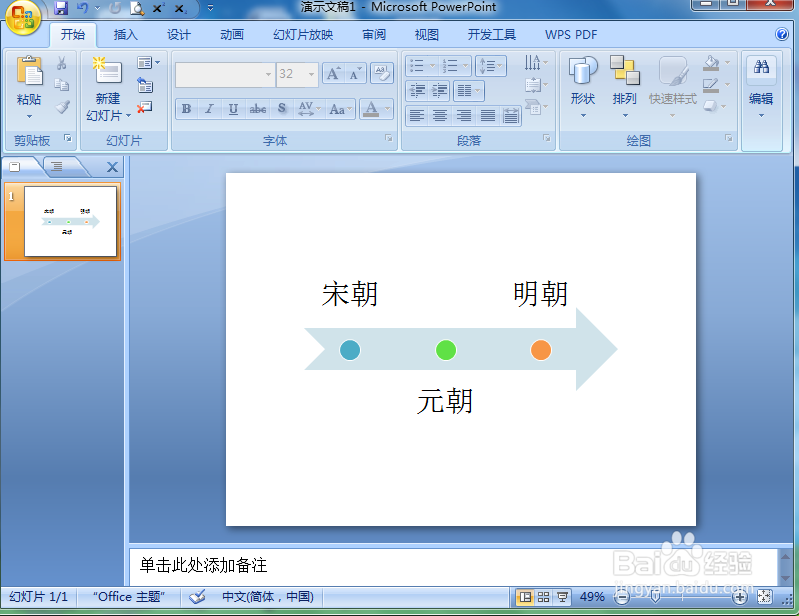This screenshot has width=799, height=616.
Task: Open the 设计 ribbon tab
Action: coord(179,35)
